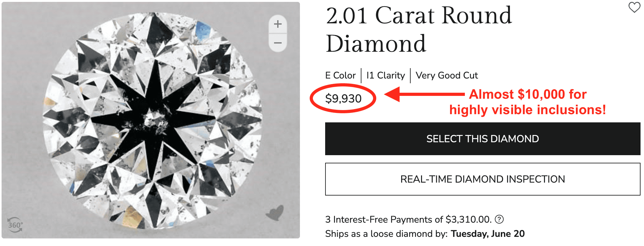The width and height of the screenshot is (644, 246).
Task: Click the red arrow pointing at price
Action: point(424,94)
